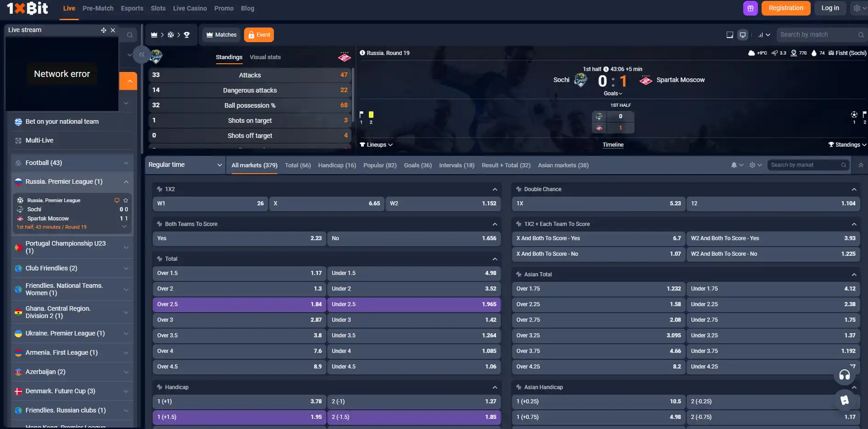
Task: Bet on Over 2.5 at 1.84
Action: click(239, 304)
